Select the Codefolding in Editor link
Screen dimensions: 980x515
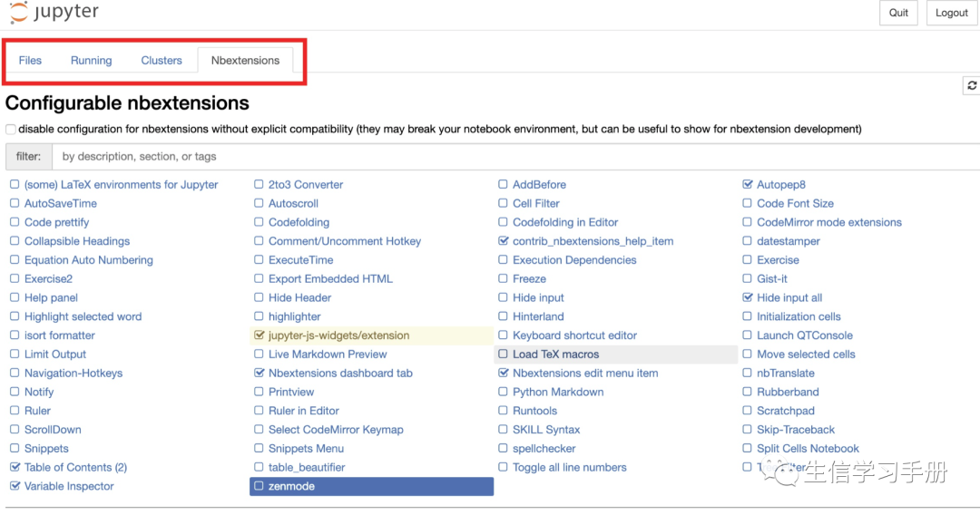[x=565, y=222]
